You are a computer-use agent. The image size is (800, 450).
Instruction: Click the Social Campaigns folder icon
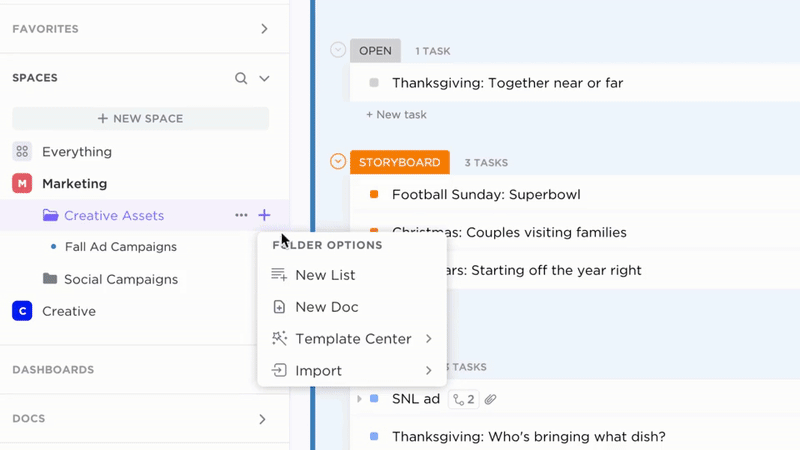point(50,279)
